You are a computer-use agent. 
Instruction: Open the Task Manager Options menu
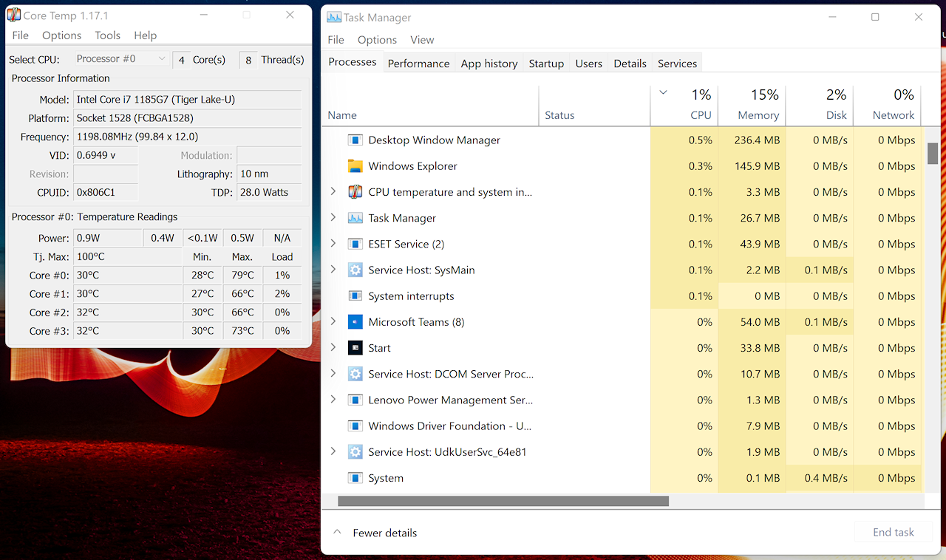click(x=377, y=40)
